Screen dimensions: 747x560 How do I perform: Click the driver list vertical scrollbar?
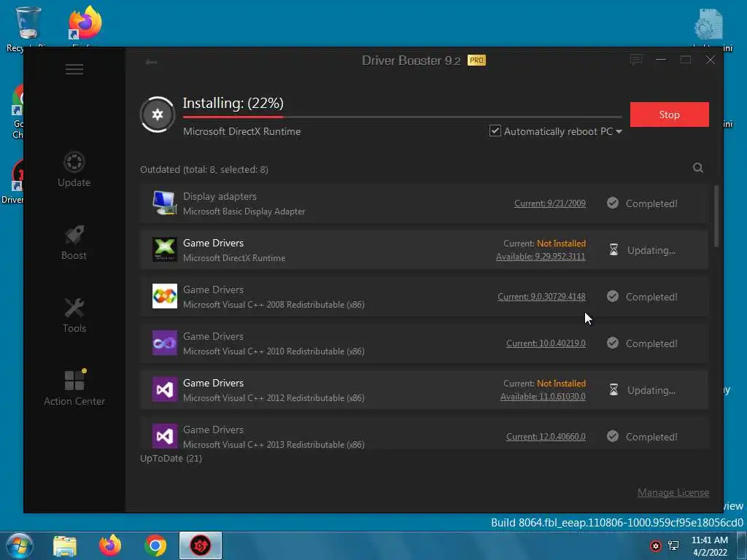[716, 216]
